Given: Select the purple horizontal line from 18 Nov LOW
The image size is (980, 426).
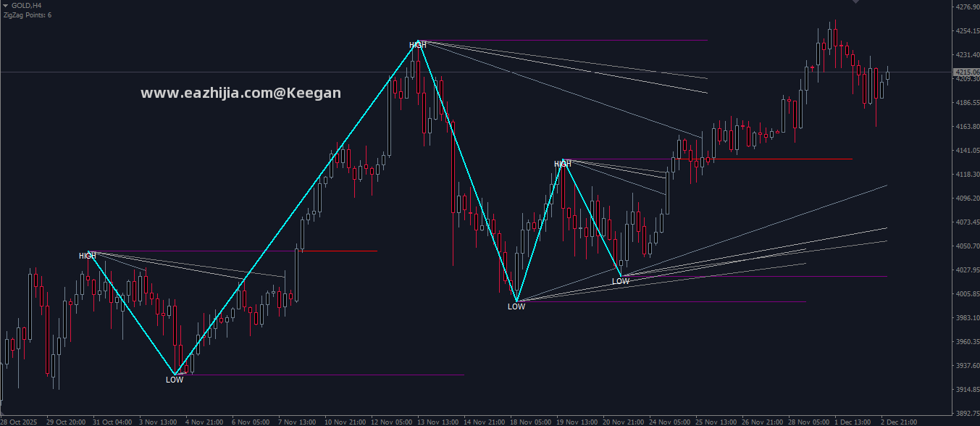Looking at the screenshot, I should pyautogui.click(x=661, y=301).
